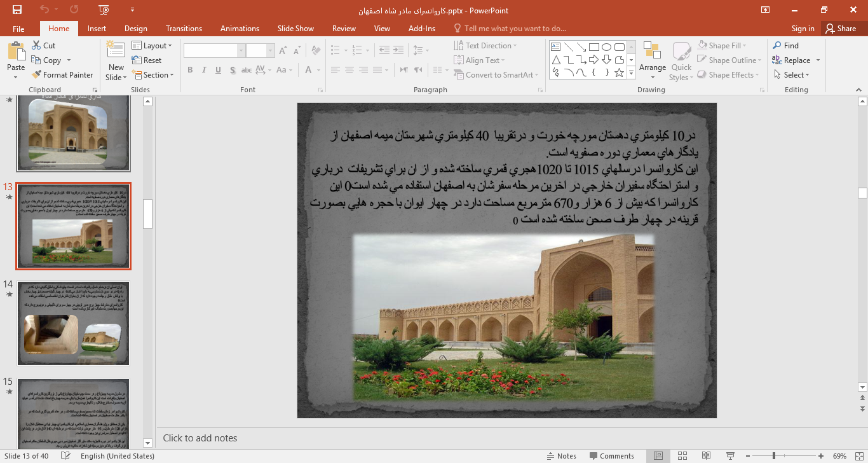Open the font size dropdown arrow

point(271,51)
